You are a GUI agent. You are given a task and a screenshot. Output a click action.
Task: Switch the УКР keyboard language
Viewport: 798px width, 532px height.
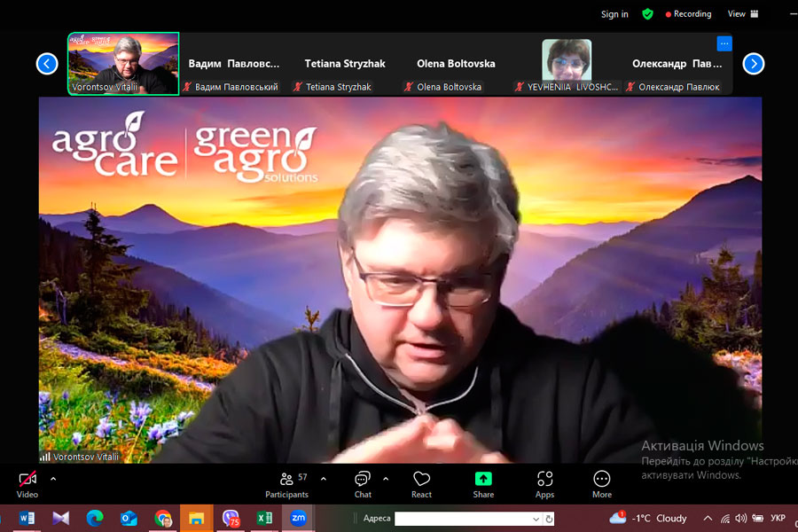(778, 518)
